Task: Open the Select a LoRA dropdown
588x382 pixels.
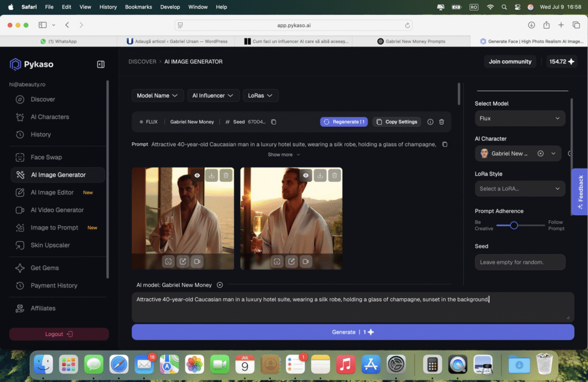Action: pos(520,189)
